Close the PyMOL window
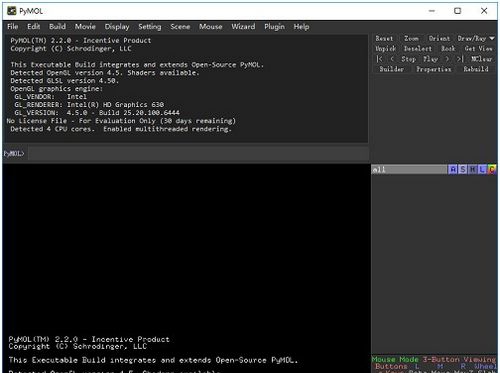 point(484,11)
